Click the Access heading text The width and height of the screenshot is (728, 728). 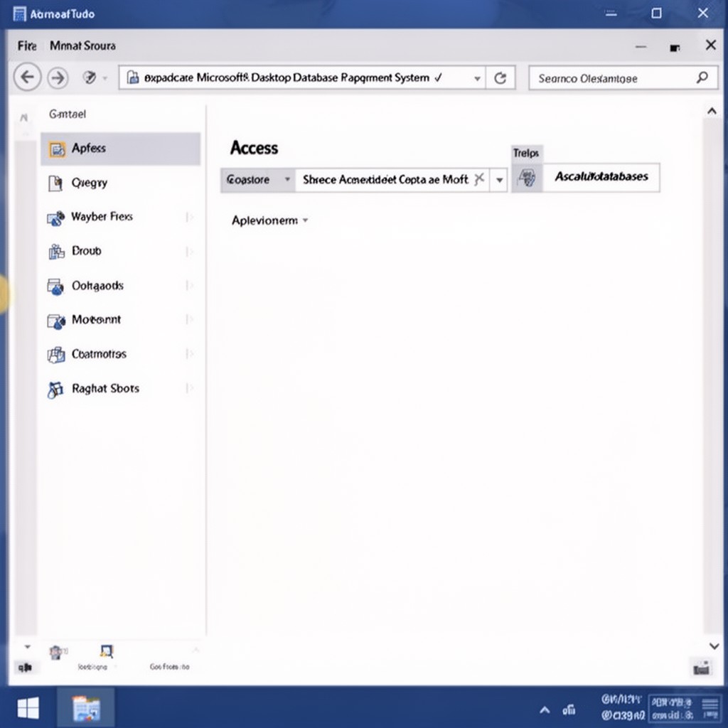[x=254, y=148]
